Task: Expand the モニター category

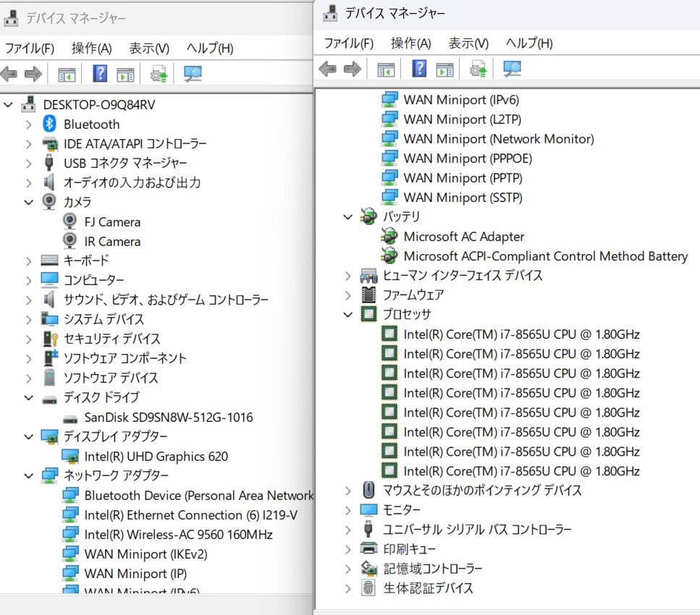Action: click(x=348, y=510)
